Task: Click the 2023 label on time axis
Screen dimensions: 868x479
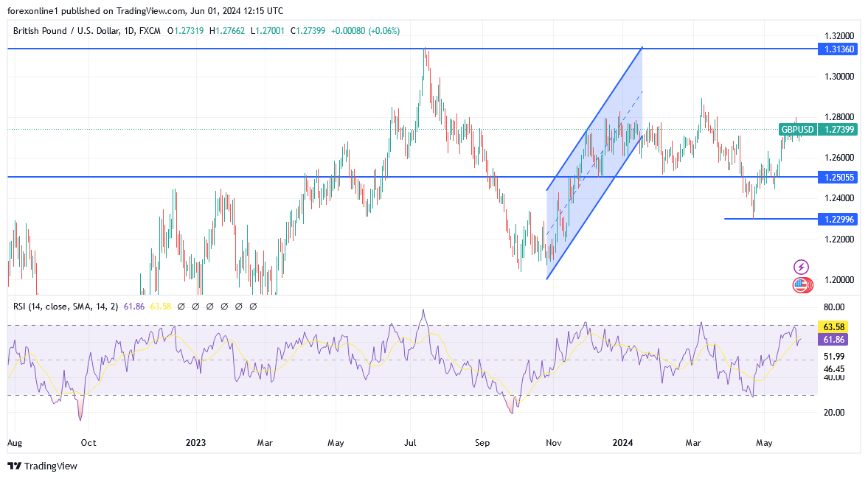Action: [x=195, y=442]
